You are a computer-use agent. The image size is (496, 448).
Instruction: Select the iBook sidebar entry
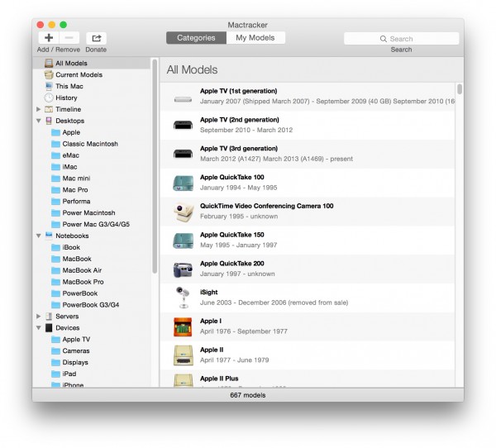65,247
